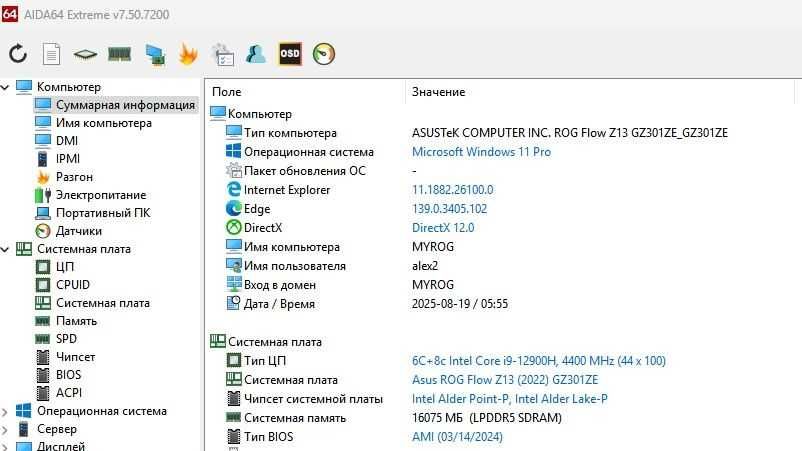Expand the Операционная система tree node
802x451 pixels.
(6, 411)
